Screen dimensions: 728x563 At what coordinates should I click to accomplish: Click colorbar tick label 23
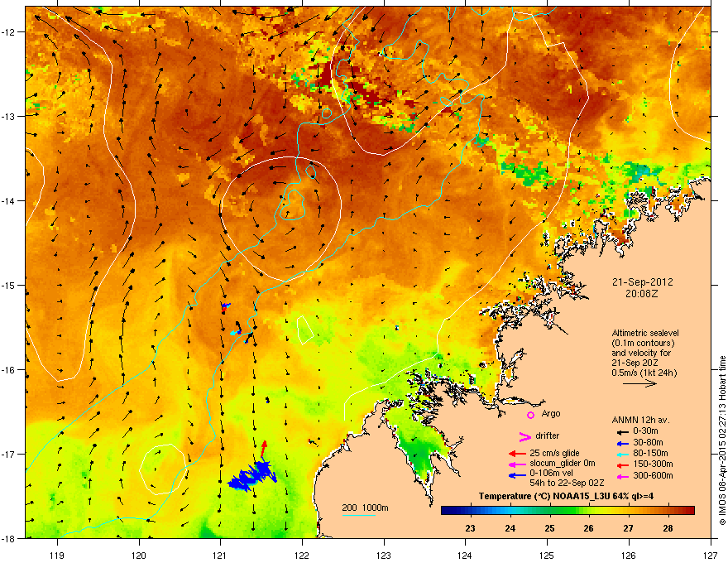[x=471, y=528]
